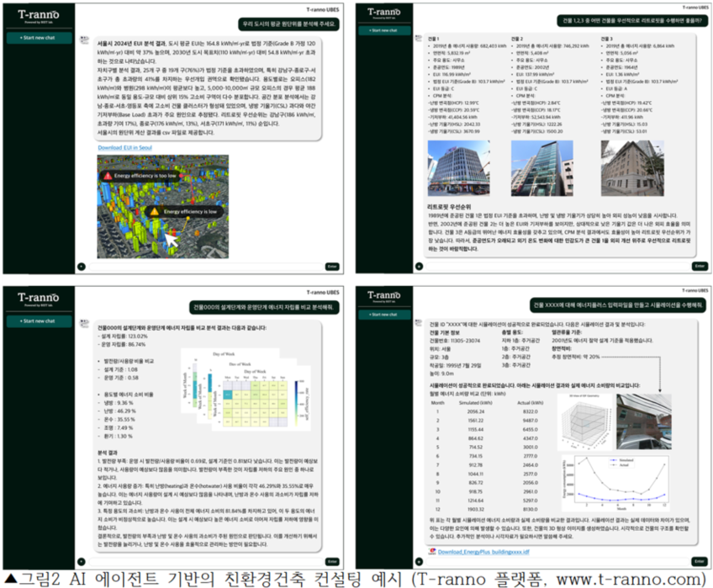Open the 3D city energy efficiency map image
Viewport: 713px width, 588px height.
163,207
